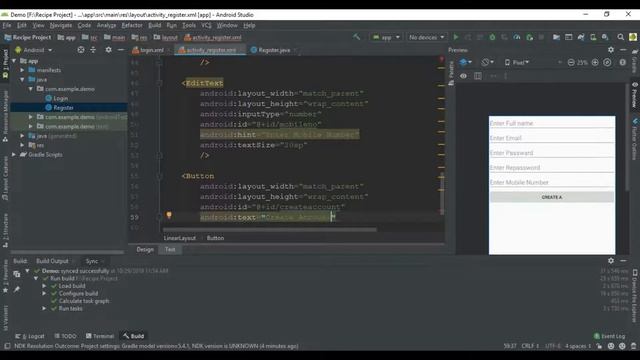Click LinearLayout in the editor breadcrumb
This screenshot has height=360, width=640.
click(x=180, y=238)
